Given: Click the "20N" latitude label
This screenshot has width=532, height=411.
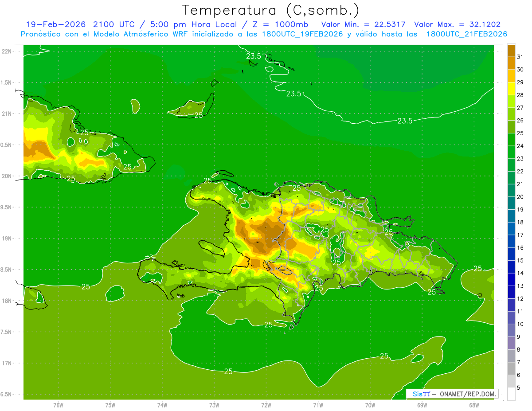Looking at the screenshot, I should pos(7,176).
